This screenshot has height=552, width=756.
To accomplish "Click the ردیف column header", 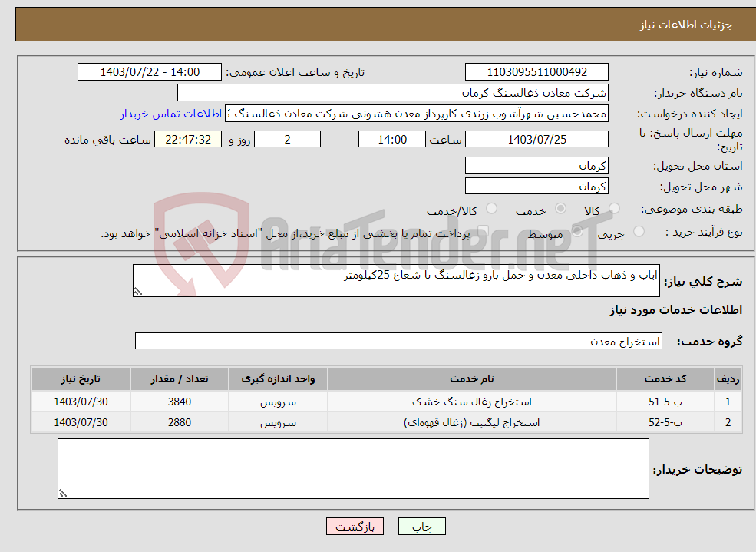I will tap(728, 379).
